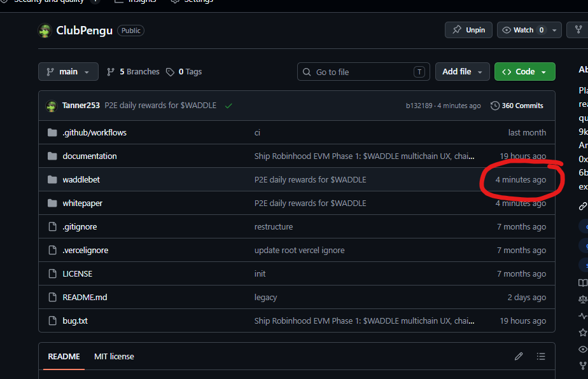Click the waddlebet folder icon
588x379 pixels.
(52, 179)
